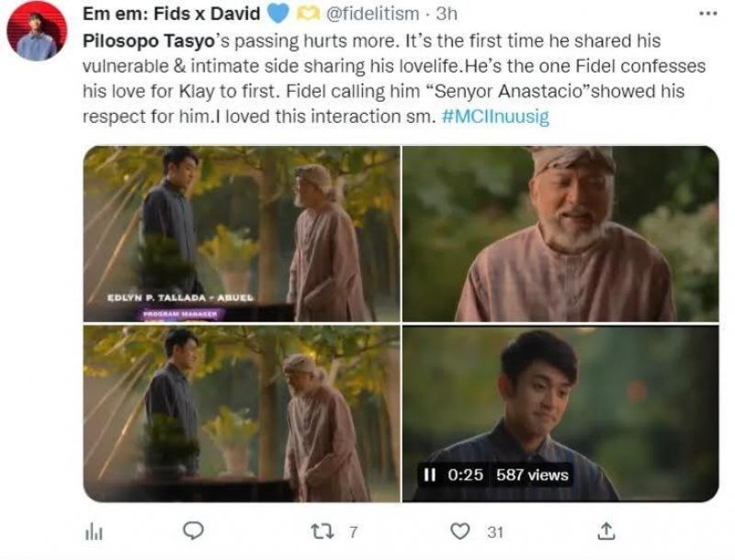Open the share upload icon
Screen dimensions: 735x560
point(606,531)
